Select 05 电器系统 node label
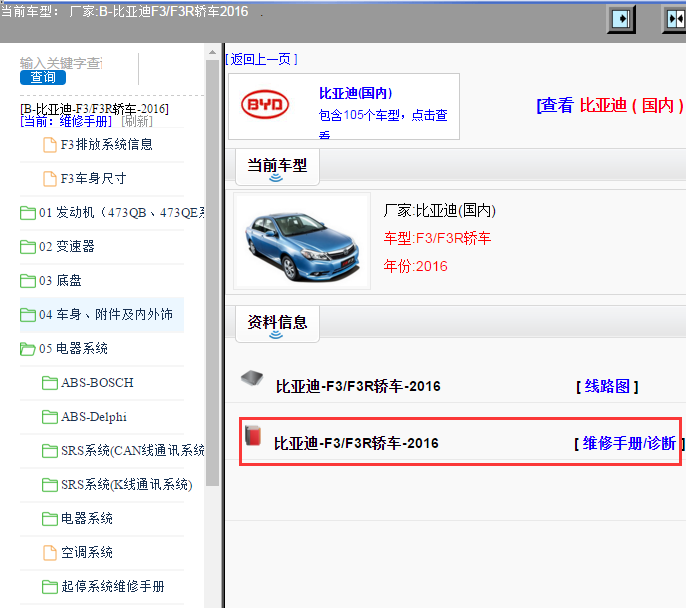 (x=73, y=349)
